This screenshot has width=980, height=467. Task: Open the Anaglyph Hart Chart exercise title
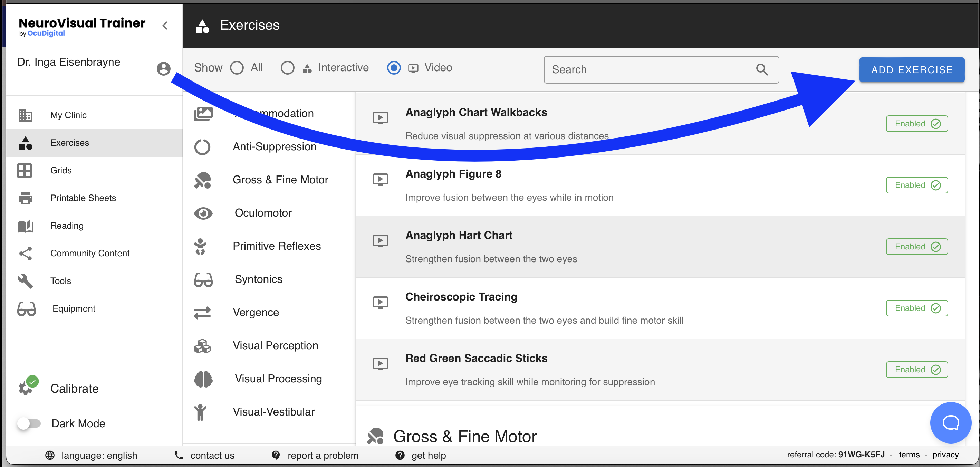click(x=459, y=235)
